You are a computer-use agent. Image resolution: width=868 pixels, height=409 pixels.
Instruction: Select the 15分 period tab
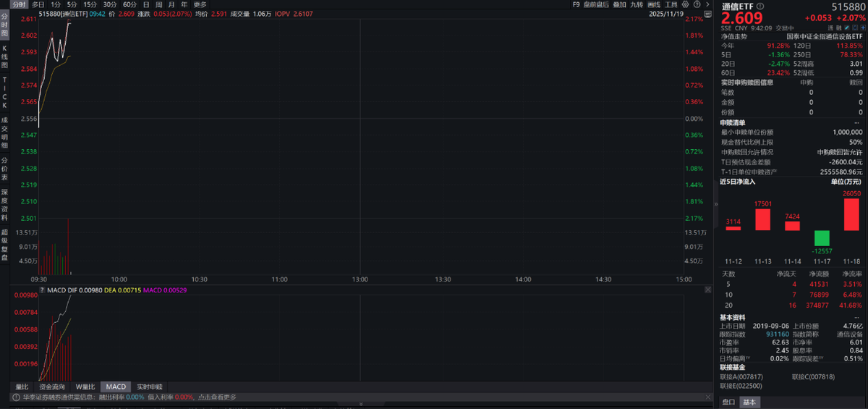90,4
